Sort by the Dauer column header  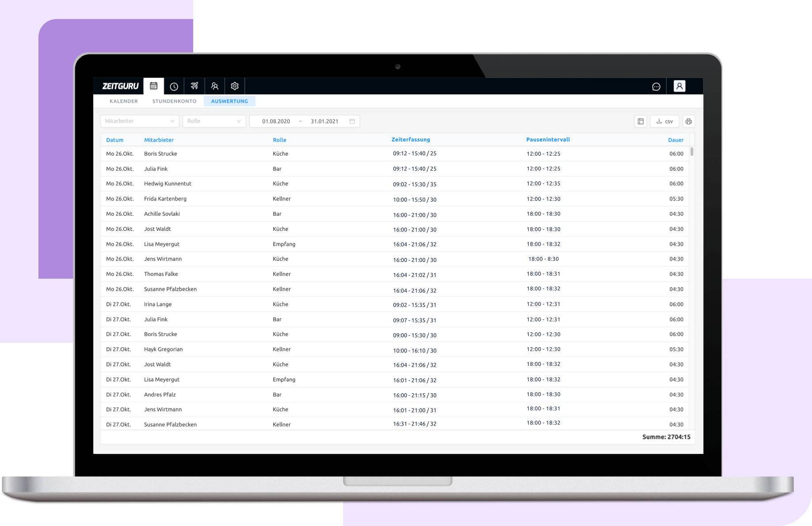pos(675,140)
